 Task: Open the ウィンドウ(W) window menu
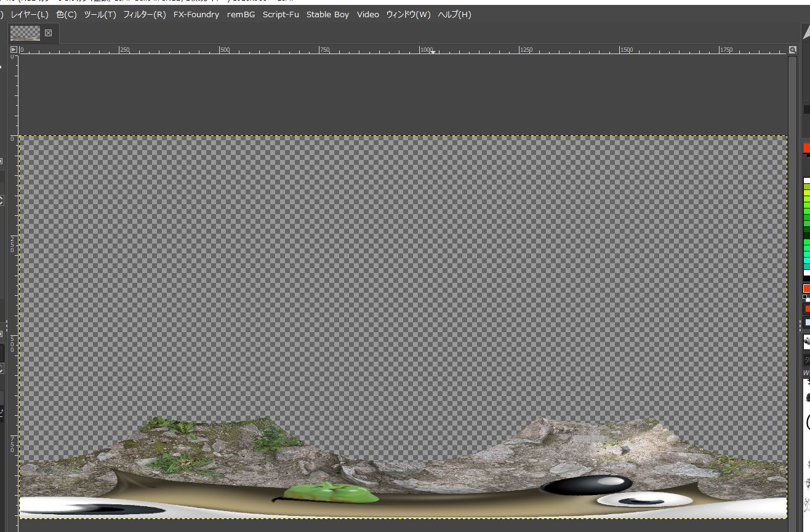[408, 14]
